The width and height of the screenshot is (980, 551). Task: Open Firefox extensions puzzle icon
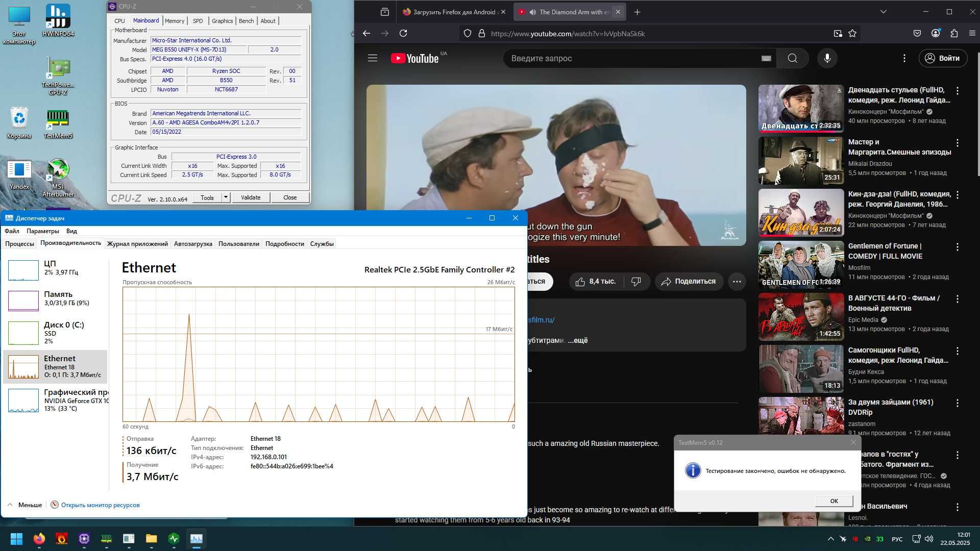tap(954, 33)
